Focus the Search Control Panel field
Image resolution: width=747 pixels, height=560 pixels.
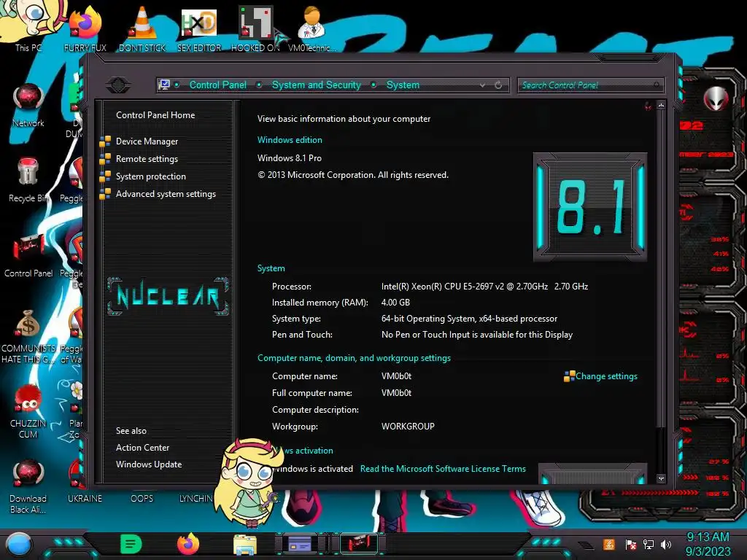590,85
